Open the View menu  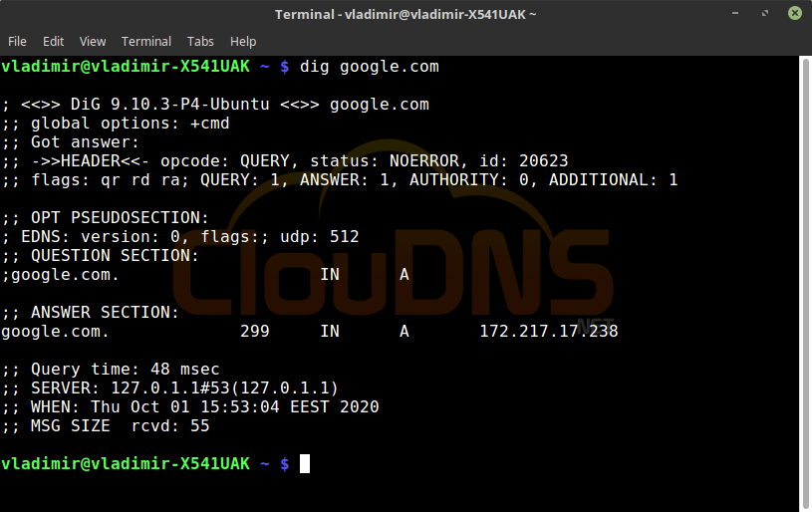coord(93,42)
